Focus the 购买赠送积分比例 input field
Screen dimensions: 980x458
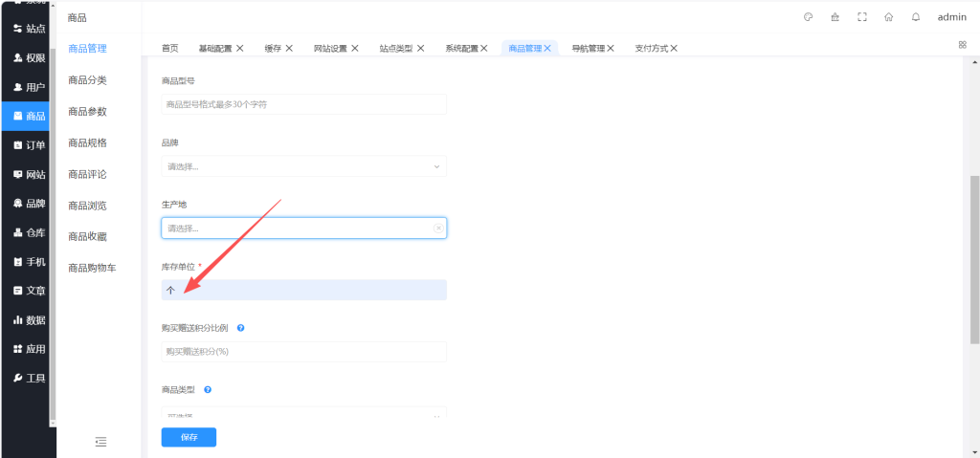[303, 352]
